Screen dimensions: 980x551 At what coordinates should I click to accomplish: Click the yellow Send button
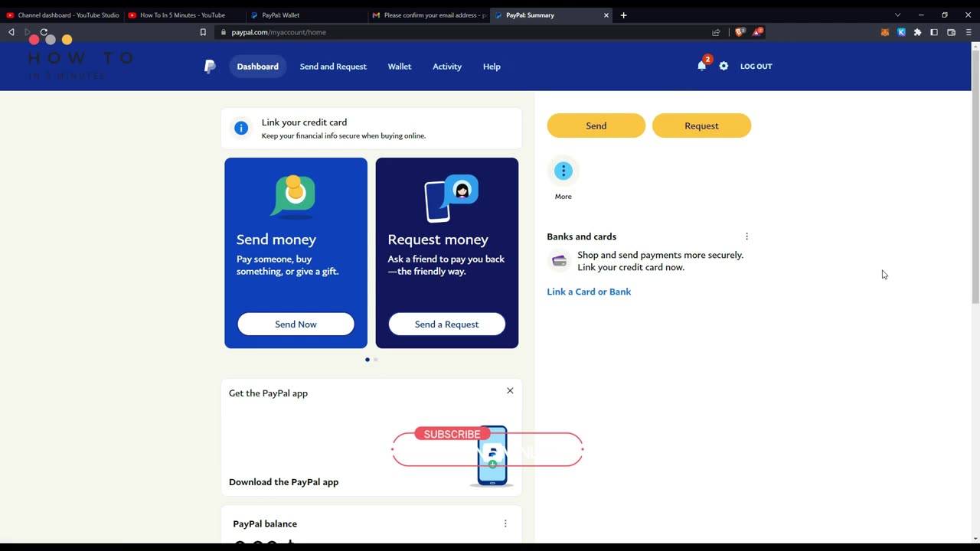click(x=596, y=126)
